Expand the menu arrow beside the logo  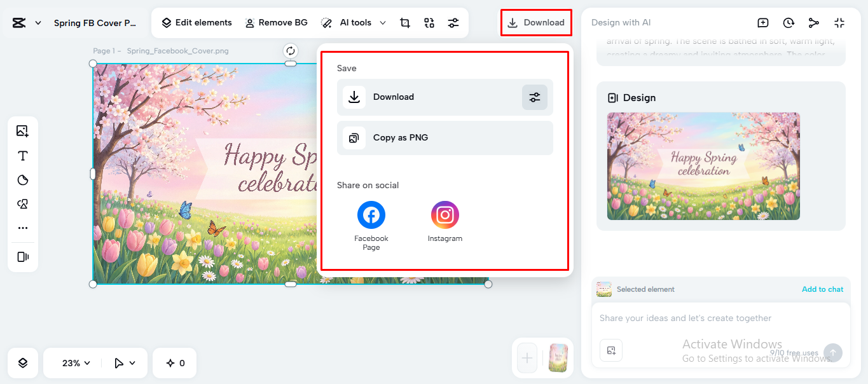[x=38, y=23]
